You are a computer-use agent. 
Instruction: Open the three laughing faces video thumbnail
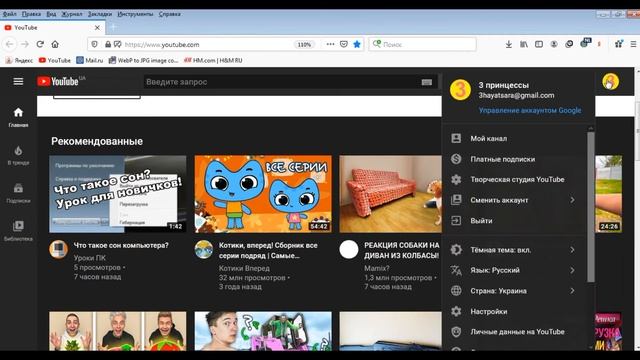(118, 331)
